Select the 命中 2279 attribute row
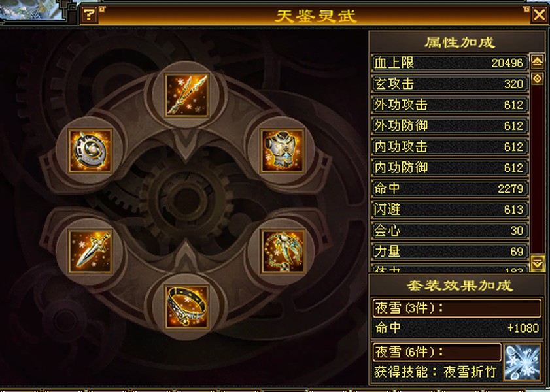This screenshot has height=392, width=550. coord(450,188)
